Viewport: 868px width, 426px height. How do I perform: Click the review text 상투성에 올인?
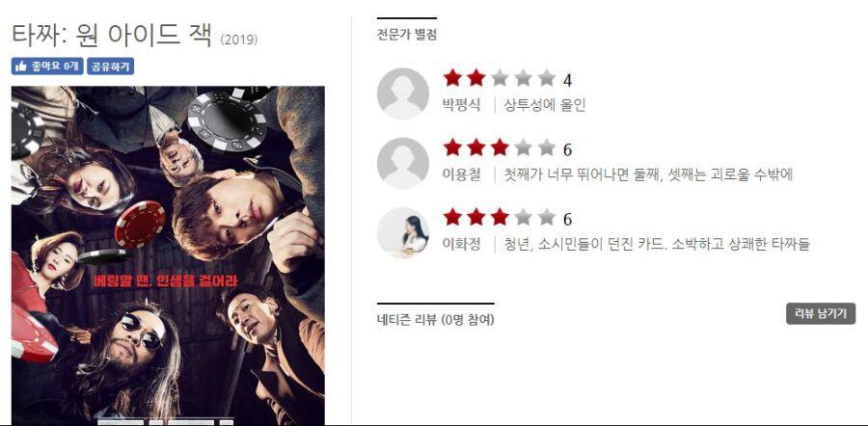545,104
